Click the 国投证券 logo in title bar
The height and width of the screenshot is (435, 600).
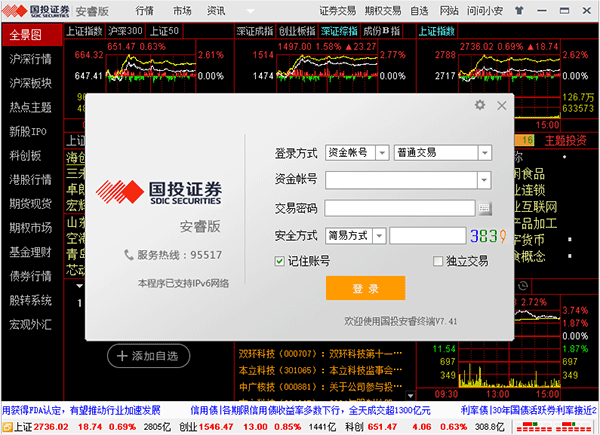[36, 11]
